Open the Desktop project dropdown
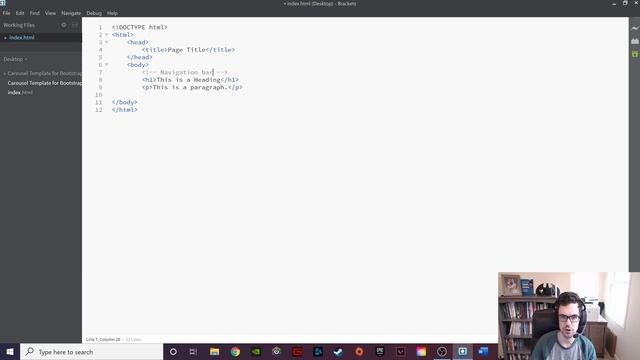 click(x=16, y=59)
